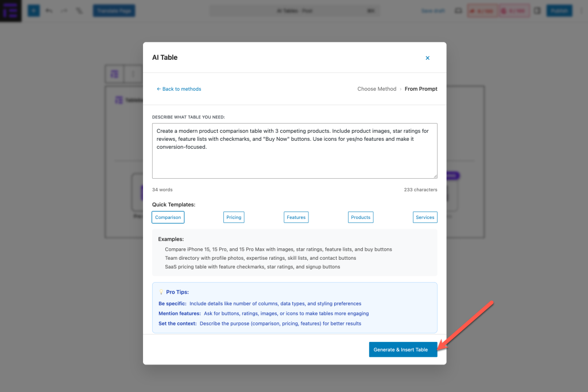Focus the table description text area
The width and height of the screenshot is (588, 392).
click(x=295, y=151)
